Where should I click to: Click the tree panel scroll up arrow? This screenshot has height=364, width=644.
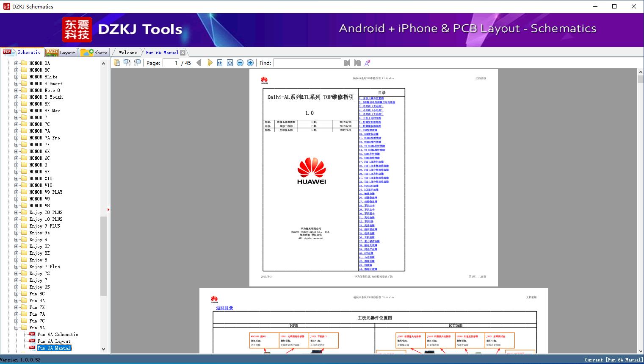tap(103, 64)
